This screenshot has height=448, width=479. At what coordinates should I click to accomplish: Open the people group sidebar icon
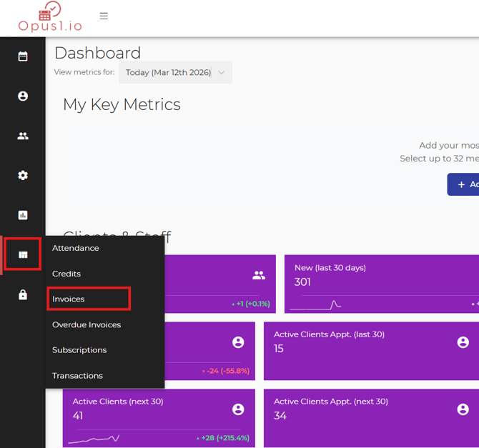[23, 136]
